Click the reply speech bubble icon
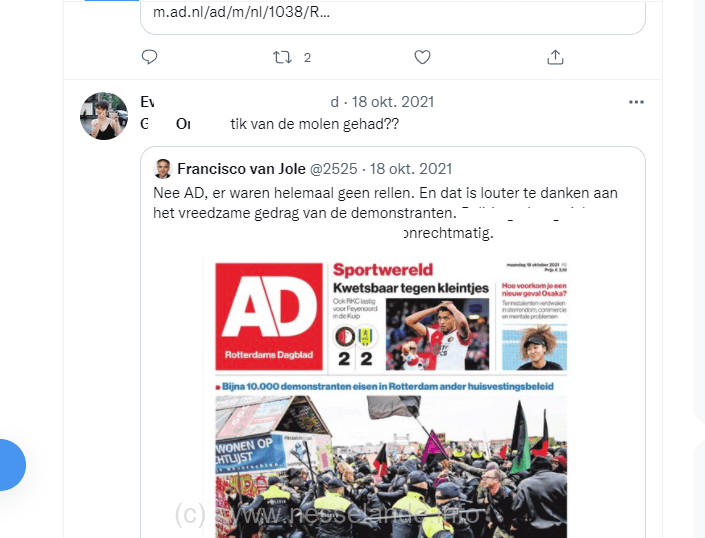Image resolution: width=705 pixels, height=538 pixels. (x=149, y=57)
